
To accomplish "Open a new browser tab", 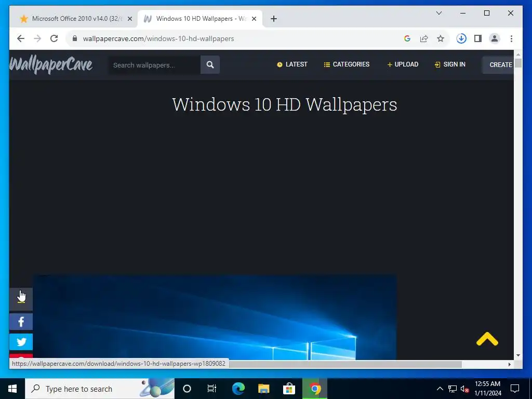I will click(273, 19).
